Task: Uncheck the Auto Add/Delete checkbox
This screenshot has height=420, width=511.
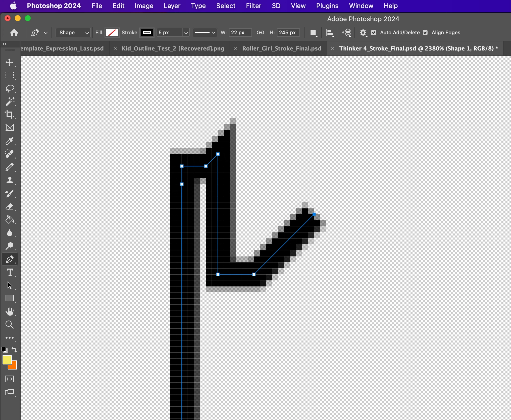Action: click(374, 33)
